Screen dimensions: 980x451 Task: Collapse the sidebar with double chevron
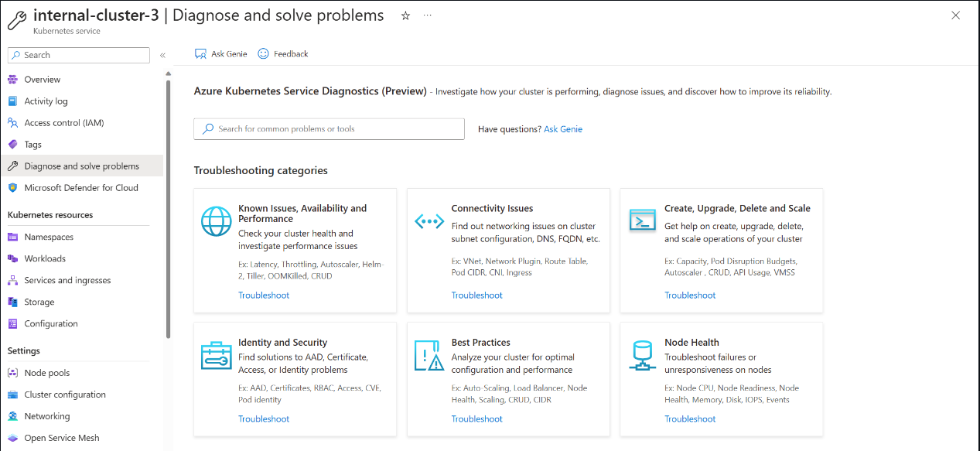pos(162,55)
